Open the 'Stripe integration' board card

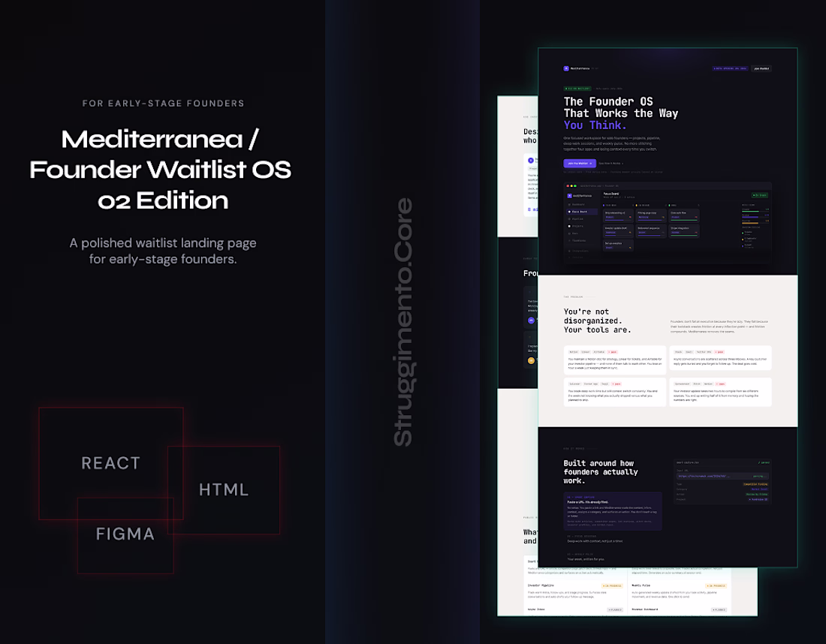[684, 230]
